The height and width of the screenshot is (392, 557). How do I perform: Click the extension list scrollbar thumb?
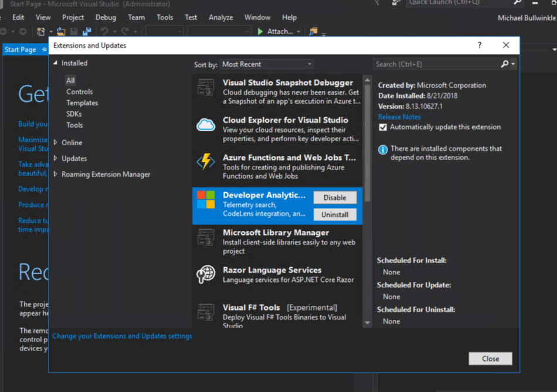click(367, 142)
